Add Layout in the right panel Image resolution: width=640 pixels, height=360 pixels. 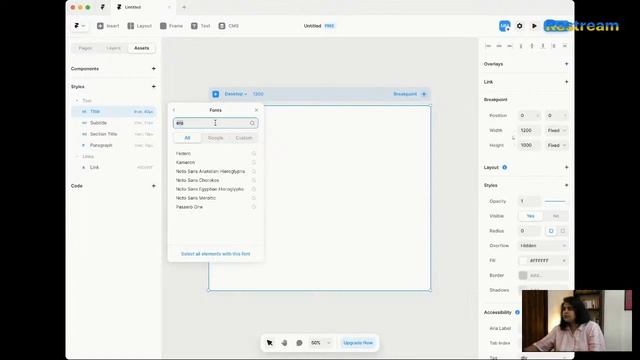pyautogui.click(x=566, y=167)
